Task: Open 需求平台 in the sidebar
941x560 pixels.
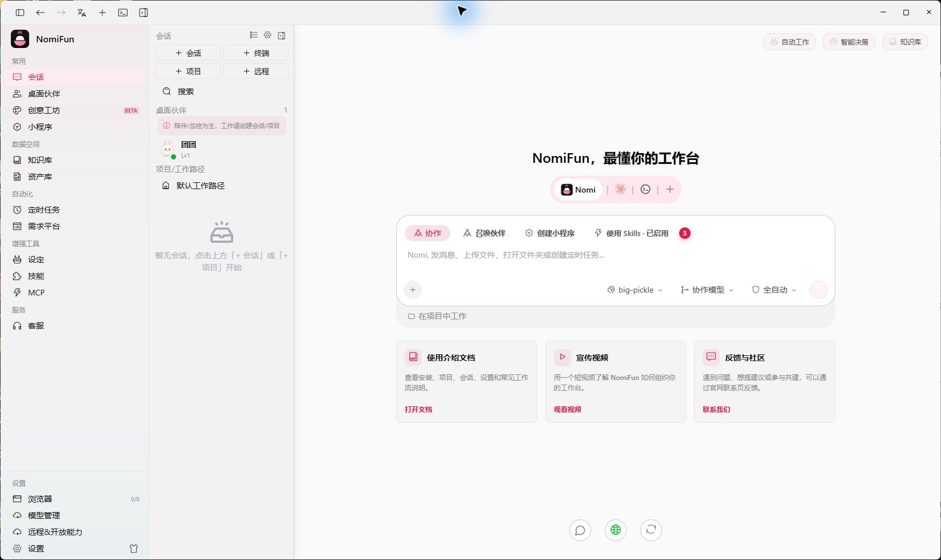Action: (76, 226)
